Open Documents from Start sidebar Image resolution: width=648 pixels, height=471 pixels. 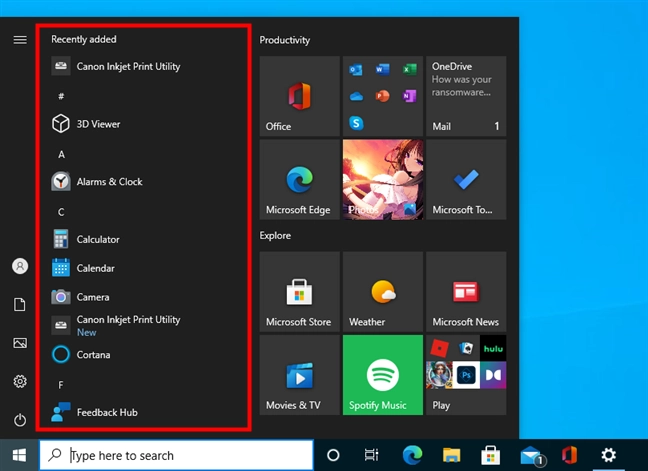coord(20,305)
